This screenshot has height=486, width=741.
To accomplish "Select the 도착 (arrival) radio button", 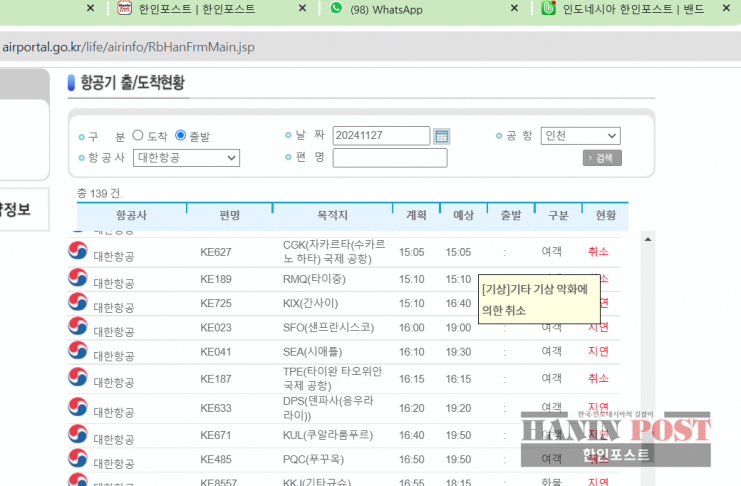I will pyautogui.click(x=138, y=135).
